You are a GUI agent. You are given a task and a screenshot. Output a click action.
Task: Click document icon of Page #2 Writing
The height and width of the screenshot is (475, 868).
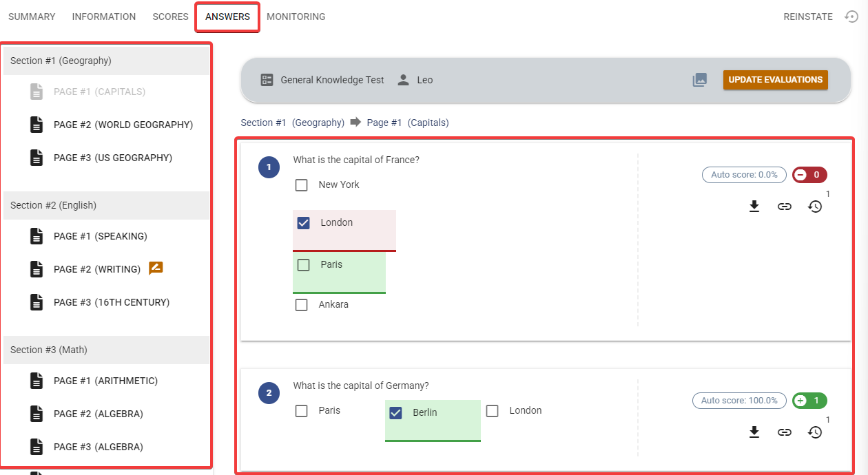pos(37,269)
